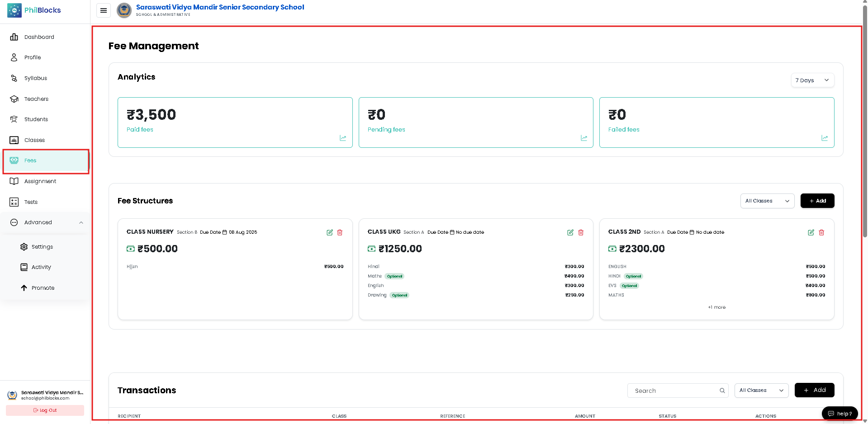868x424 pixels.
Task: Edit the Class UKG fee structure
Action: [x=570, y=232]
